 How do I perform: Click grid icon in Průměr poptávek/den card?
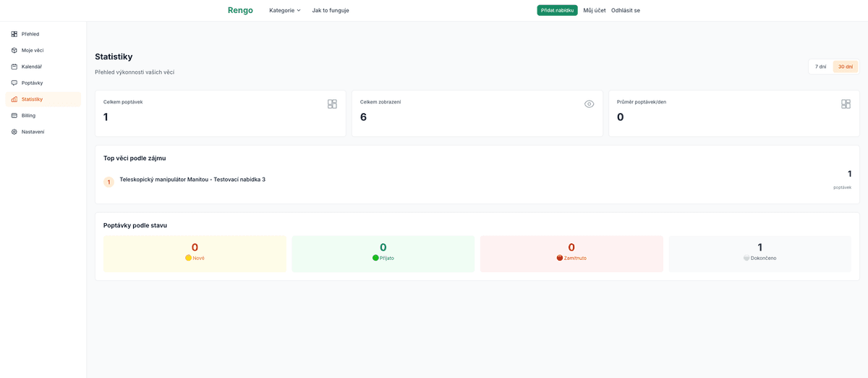coord(846,104)
